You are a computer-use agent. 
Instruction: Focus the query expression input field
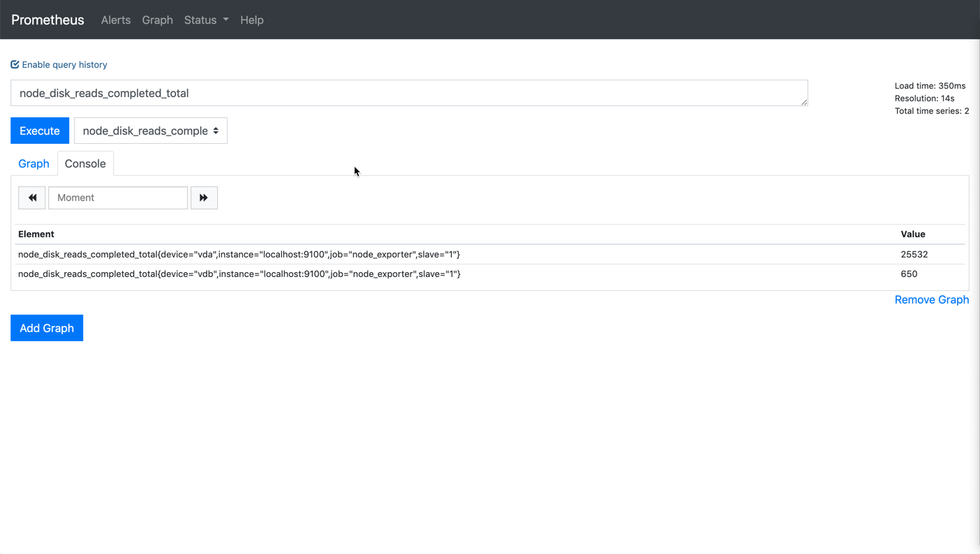(409, 93)
